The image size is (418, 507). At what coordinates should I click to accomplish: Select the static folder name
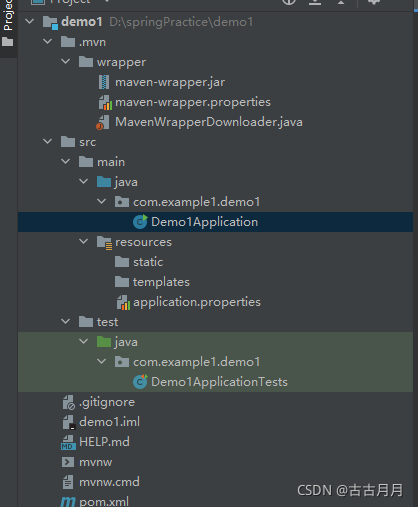point(148,262)
